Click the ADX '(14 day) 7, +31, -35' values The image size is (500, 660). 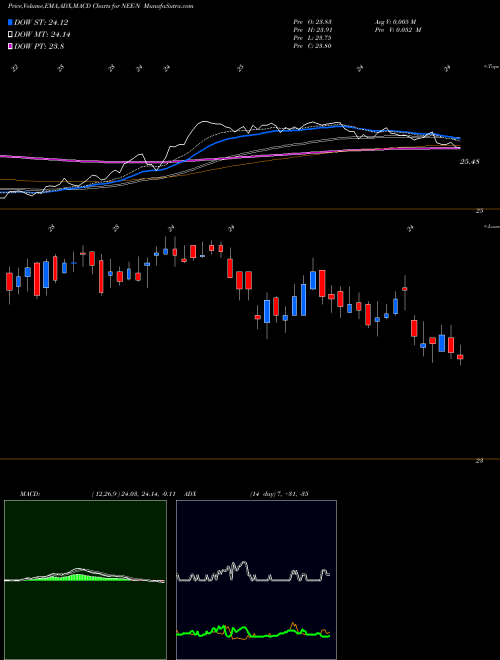(279, 494)
